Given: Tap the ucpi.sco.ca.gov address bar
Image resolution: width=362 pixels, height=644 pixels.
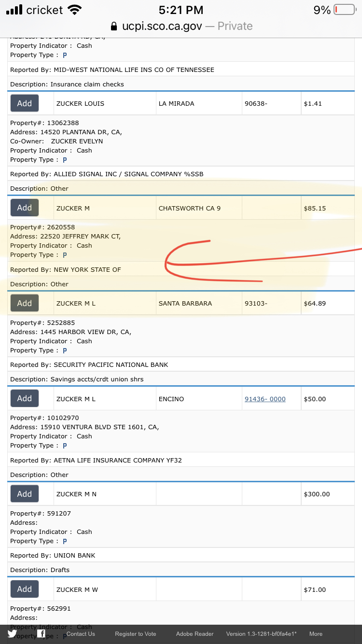Looking at the screenshot, I should coord(181,26).
